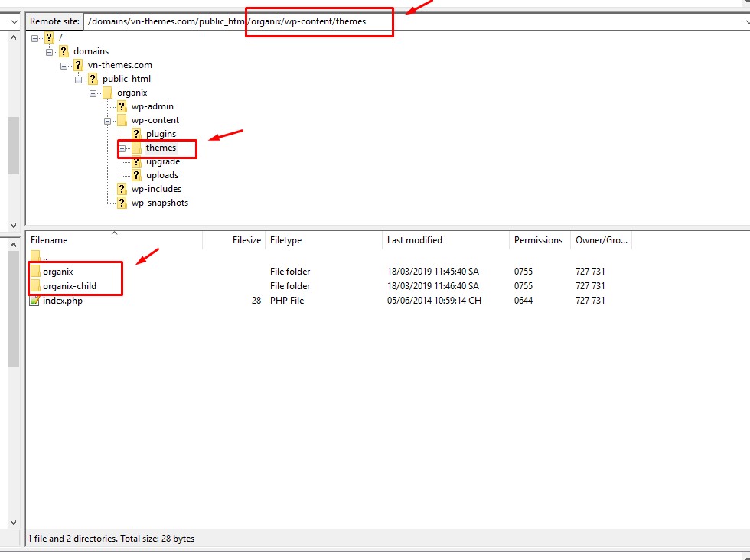Sort files by Last modified column

tap(415, 239)
